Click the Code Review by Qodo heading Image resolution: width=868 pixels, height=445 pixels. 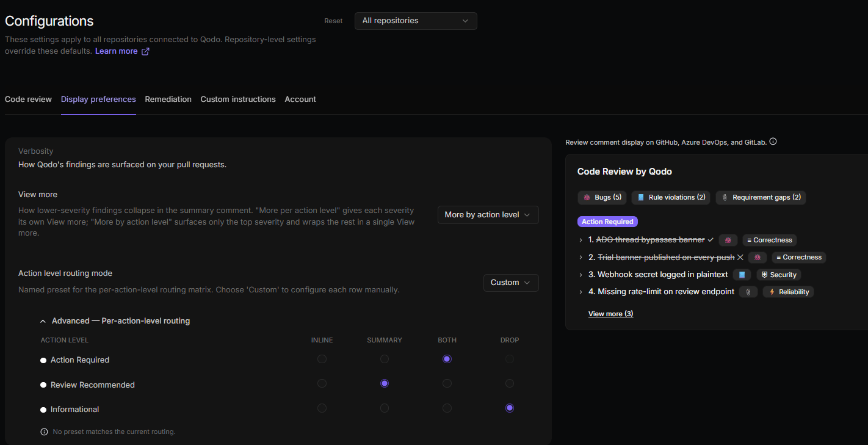coord(624,172)
